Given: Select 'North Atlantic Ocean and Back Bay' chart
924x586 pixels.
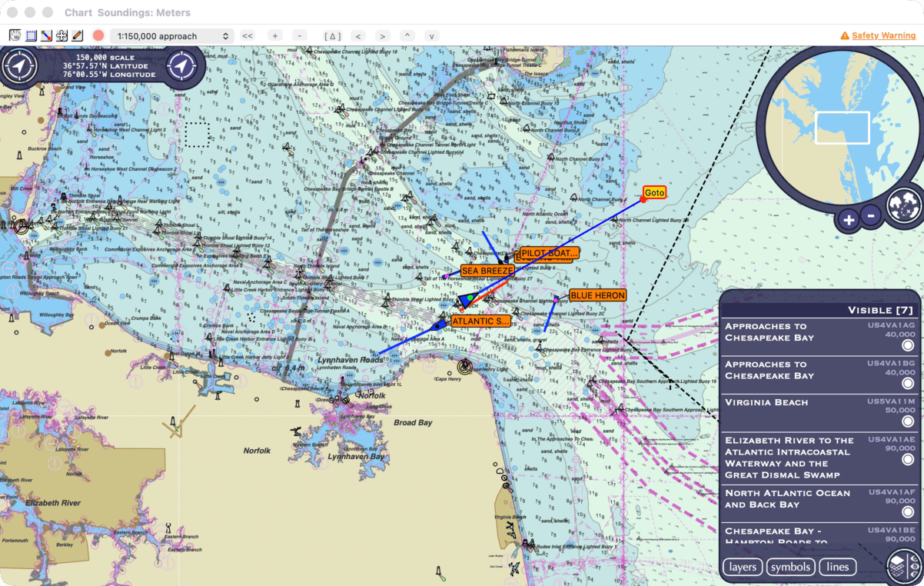Looking at the screenshot, I should coord(819,503).
